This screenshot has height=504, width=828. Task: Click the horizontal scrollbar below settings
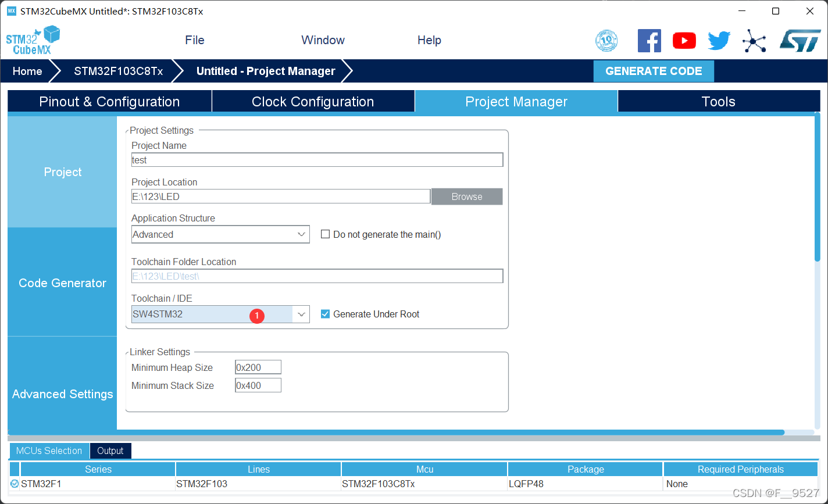pyautogui.click(x=395, y=432)
